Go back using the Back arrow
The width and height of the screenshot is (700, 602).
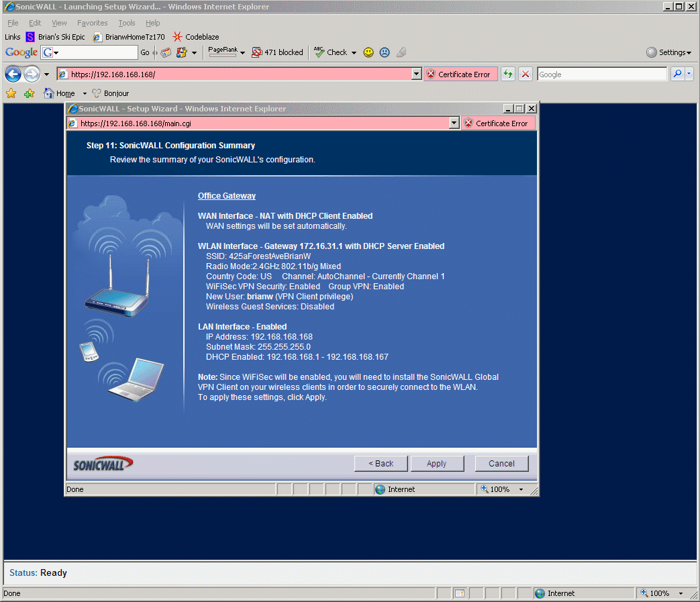point(13,74)
